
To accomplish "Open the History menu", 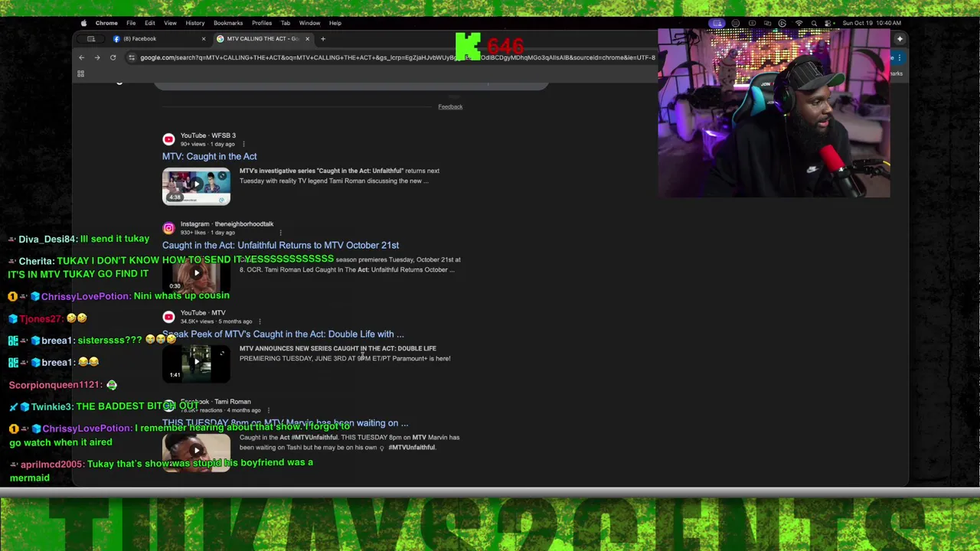I will pyautogui.click(x=195, y=23).
